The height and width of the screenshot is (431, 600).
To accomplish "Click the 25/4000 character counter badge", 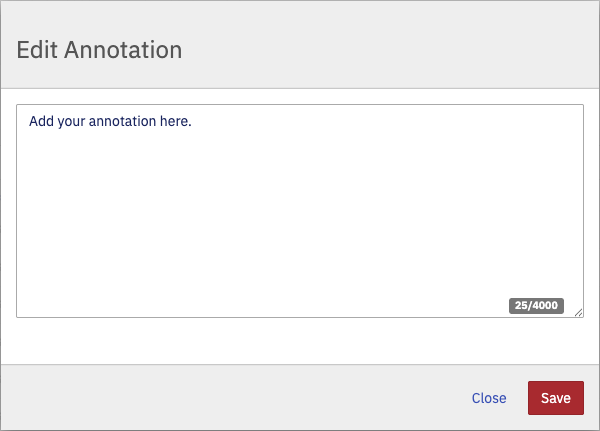I will click(536, 305).
